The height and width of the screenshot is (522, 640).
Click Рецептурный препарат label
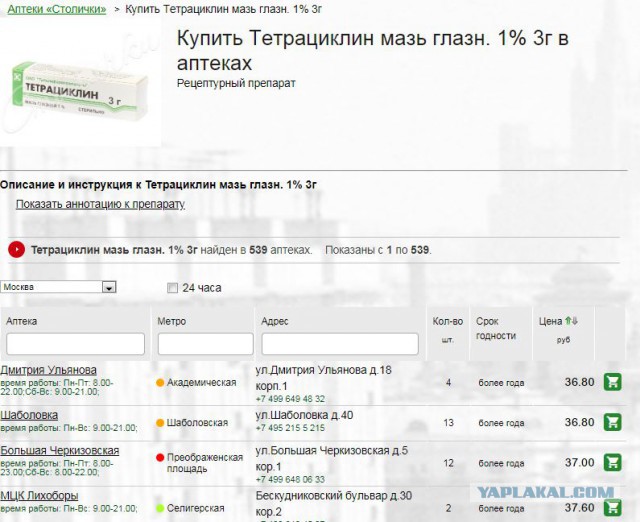pos(236,83)
